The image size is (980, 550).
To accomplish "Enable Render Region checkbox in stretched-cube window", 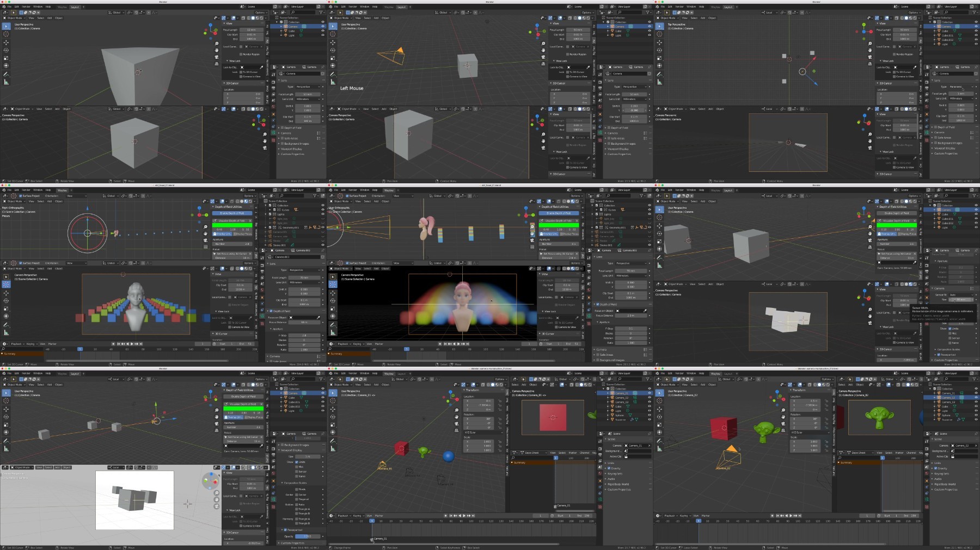I will (x=241, y=54).
